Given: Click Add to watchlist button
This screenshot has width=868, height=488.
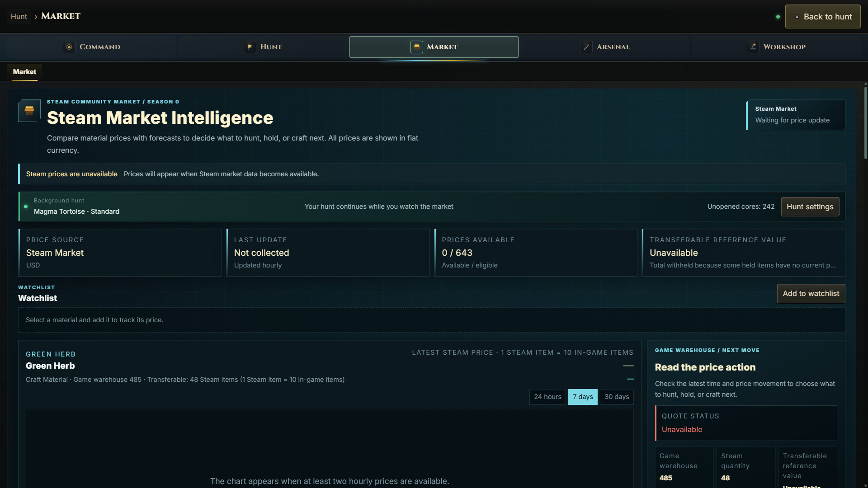Looking at the screenshot, I should click(811, 294).
